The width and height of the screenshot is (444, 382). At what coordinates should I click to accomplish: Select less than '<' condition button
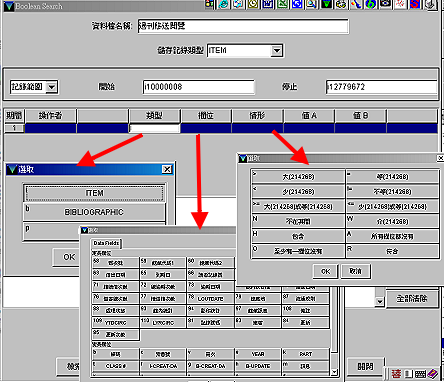click(x=298, y=192)
